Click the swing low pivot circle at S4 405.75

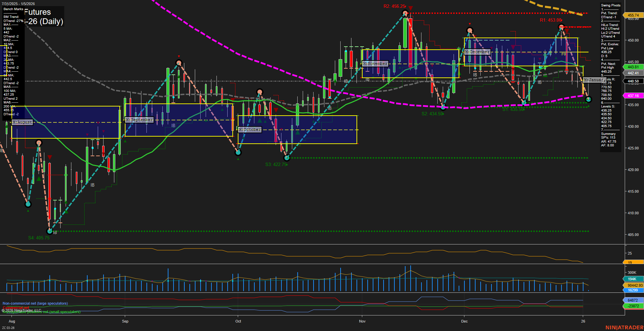(x=49, y=231)
